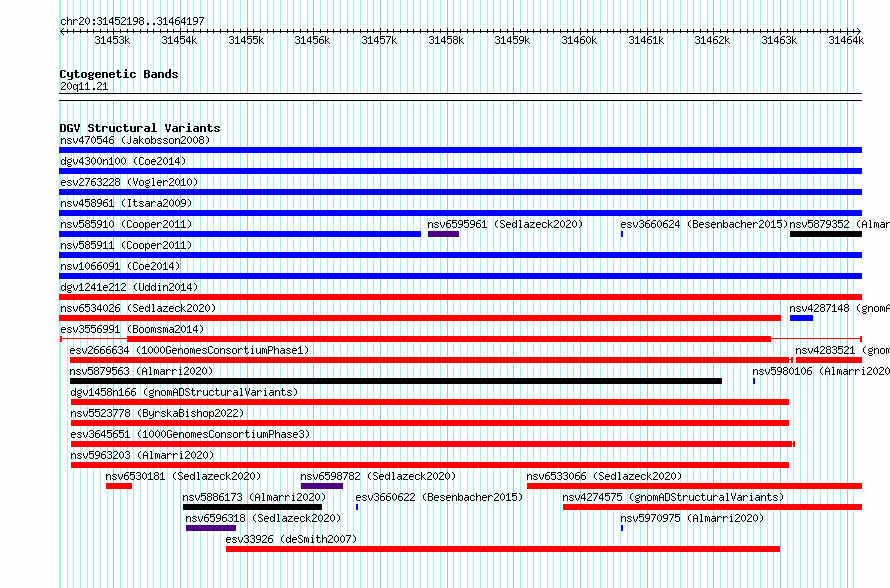Image resolution: width=890 pixels, height=588 pixels.
Task: Click the nsv5963203 (Almarri2020) label
Action: tap(142, 455)
